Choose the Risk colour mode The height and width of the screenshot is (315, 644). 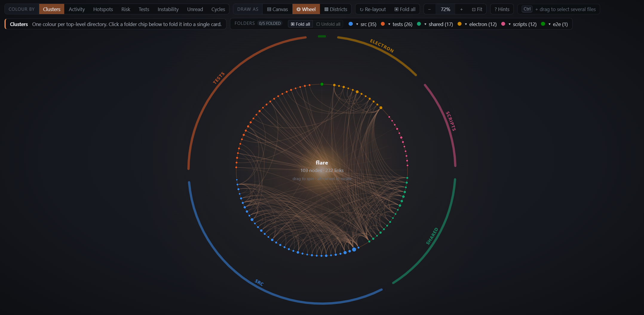pos(126,9)
